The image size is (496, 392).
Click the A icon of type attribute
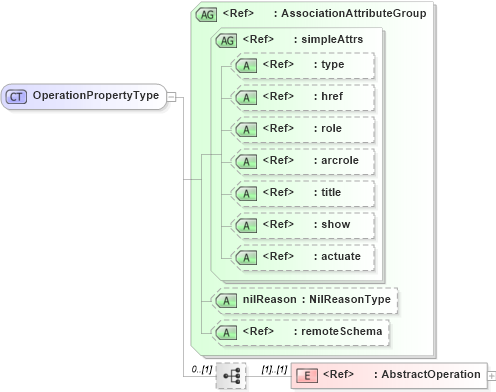tap(246, 65)
